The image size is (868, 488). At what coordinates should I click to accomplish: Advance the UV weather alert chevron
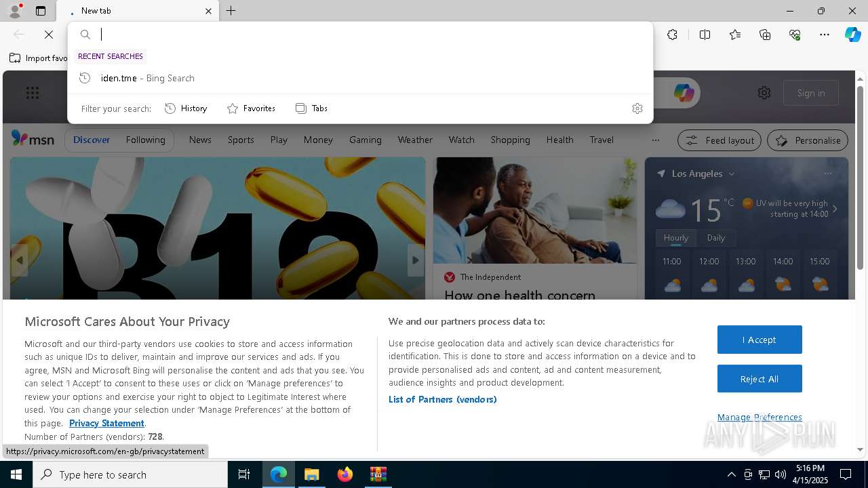click(x=835, y=209)
